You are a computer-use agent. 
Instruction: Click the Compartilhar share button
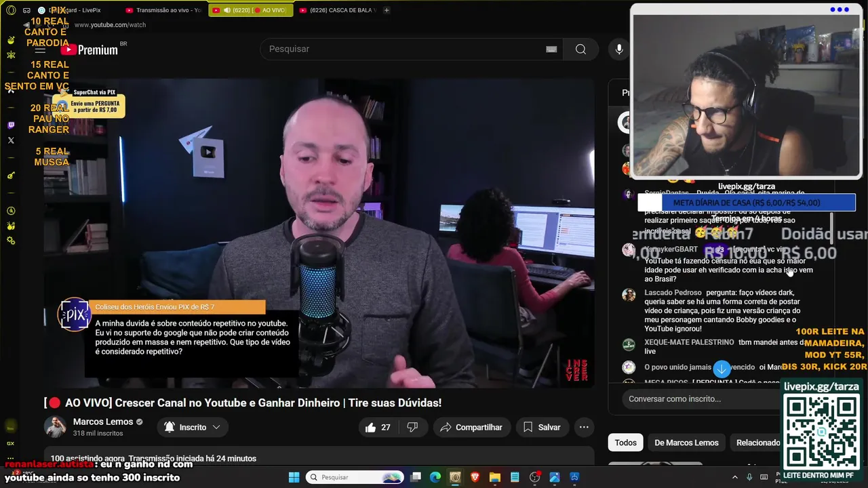[471, 427]
